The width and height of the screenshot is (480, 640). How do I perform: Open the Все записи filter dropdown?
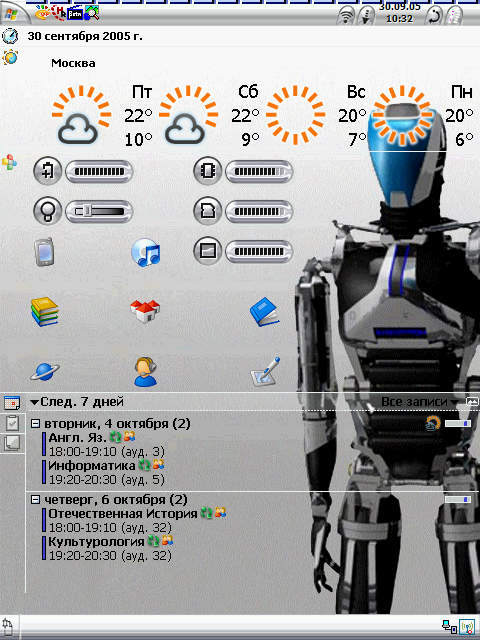pos(420,402)
